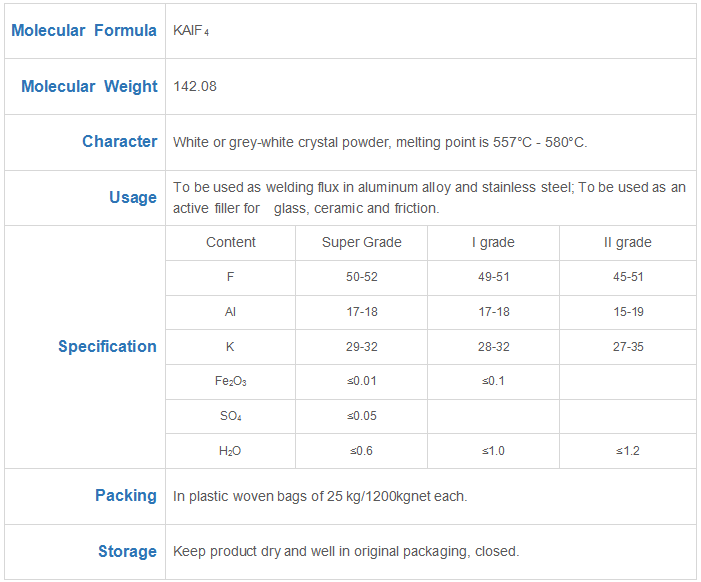This screenshot has width=701, height=582.
Task: Click the Storage row heading
Action: [x=127, y=551]
